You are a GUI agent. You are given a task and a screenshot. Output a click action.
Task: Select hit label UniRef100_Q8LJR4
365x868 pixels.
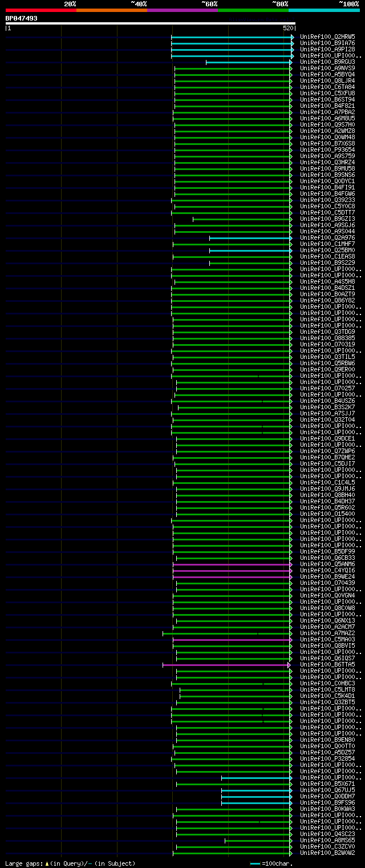[x=327, y=80]
